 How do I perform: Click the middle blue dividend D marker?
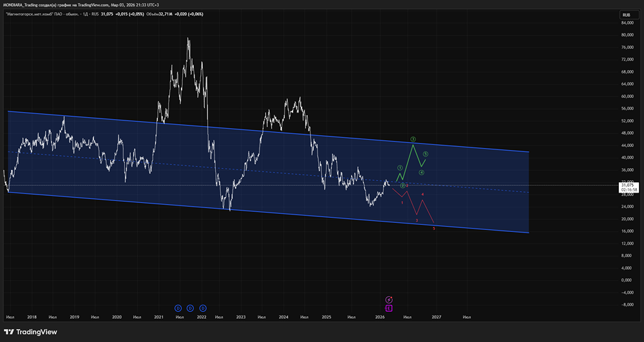point(190,308)
